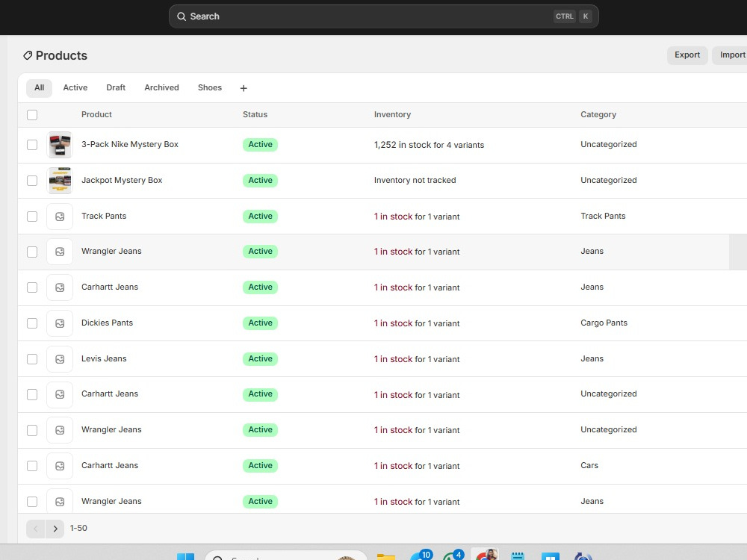Open the Windows Start button

185,556
